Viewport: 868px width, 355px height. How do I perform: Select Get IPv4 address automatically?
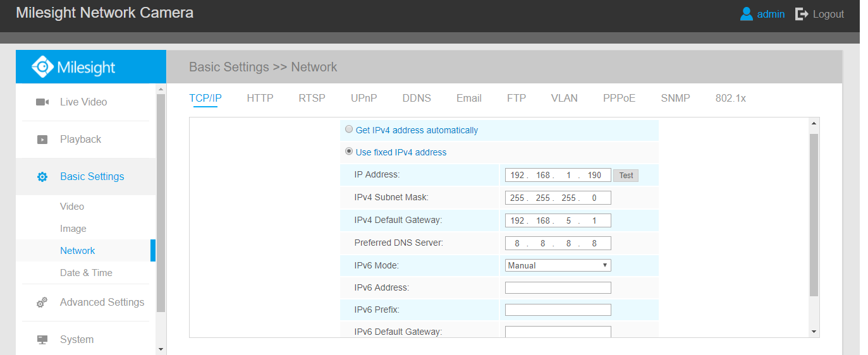[349, 129]
